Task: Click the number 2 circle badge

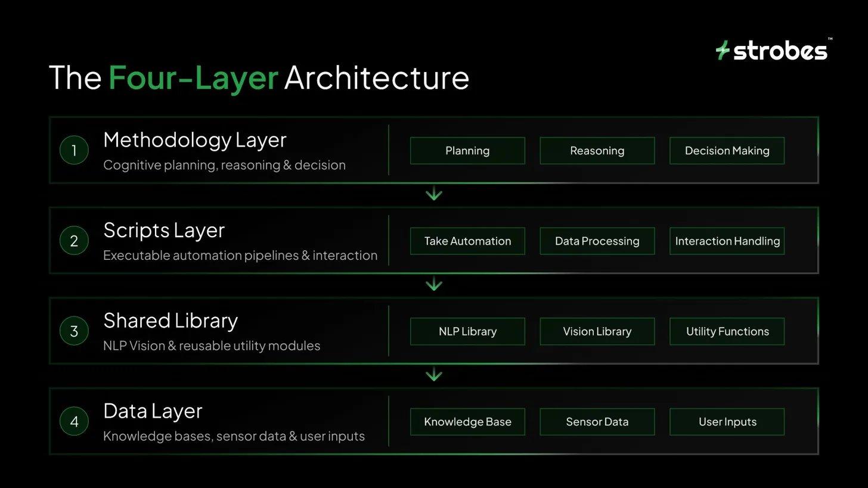Action: tap(74, 241)
